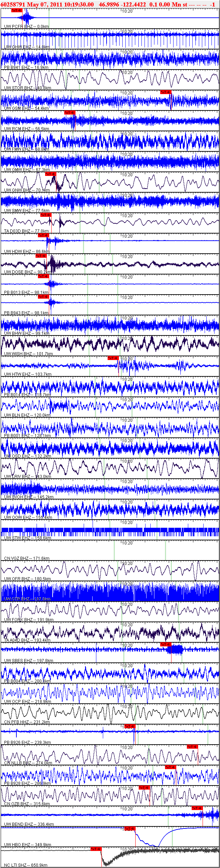Click the event ID 60258791 in header

coord(13,4)
